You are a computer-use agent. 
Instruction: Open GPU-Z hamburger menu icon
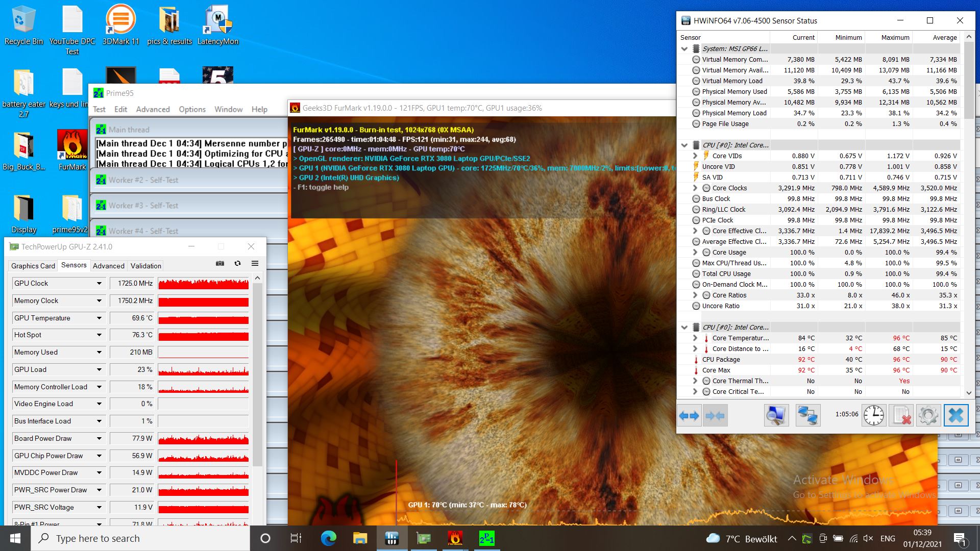(x=255, y=264)
